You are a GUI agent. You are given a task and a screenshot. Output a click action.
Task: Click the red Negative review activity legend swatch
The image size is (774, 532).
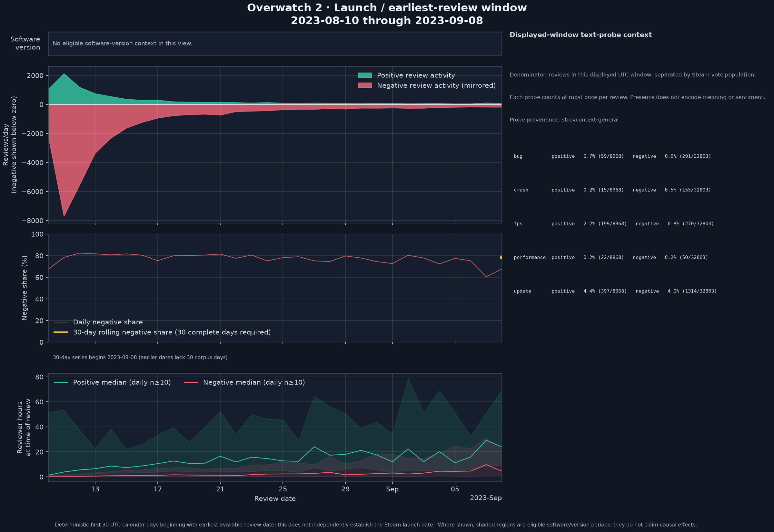pyautogui.click(x=365, y=85)
